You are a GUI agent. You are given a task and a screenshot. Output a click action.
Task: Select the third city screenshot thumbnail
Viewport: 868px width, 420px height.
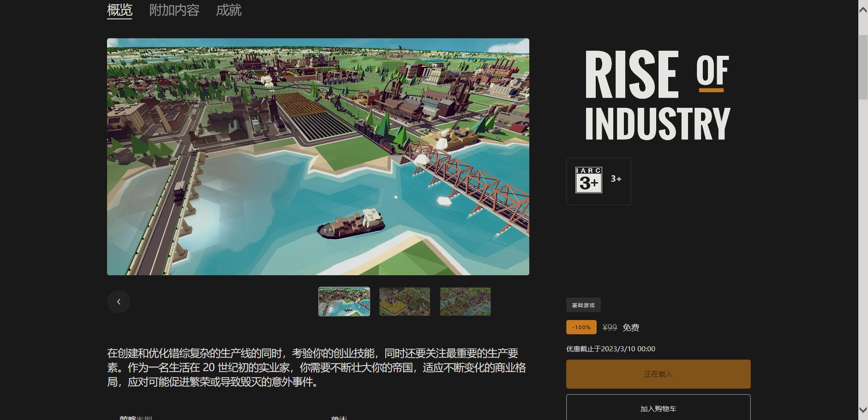coord(465,302)
